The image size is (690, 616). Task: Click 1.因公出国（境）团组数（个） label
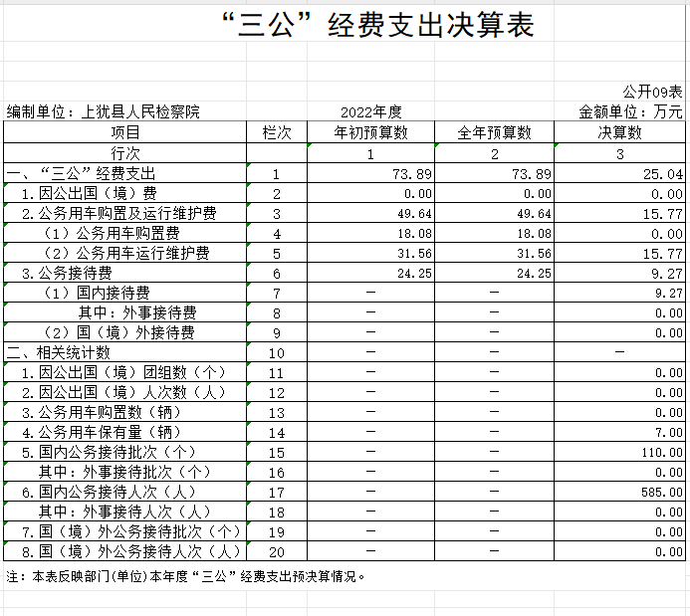(123, 372)
